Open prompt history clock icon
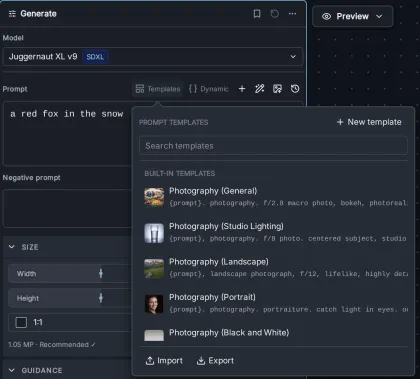 point(295,89)
